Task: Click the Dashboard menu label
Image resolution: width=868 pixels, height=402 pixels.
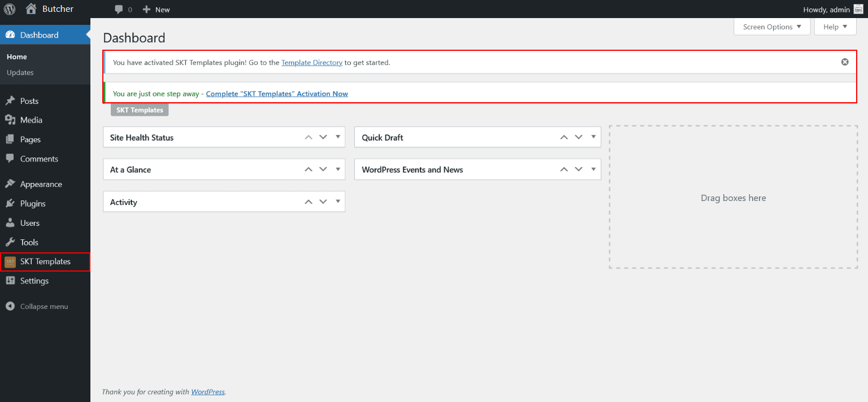Action: (x=40, y=35)
